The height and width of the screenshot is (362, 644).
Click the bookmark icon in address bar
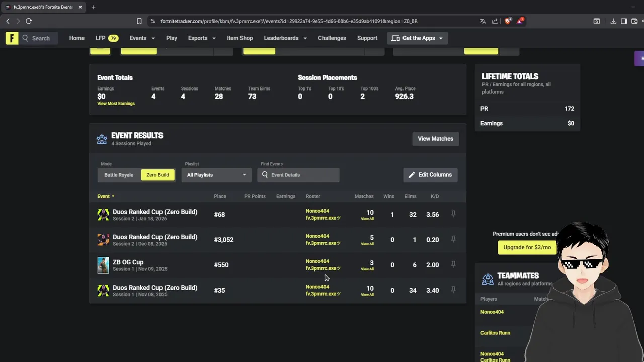(139, 21)
